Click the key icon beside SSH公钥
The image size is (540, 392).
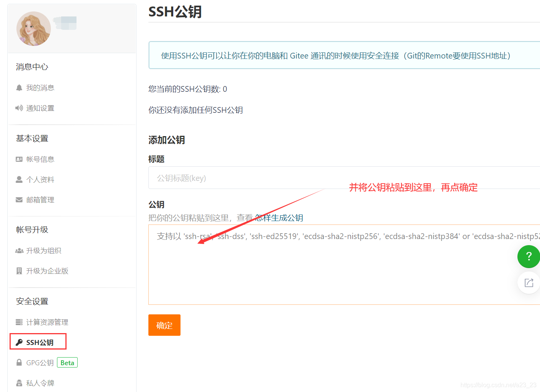point(19,342)
